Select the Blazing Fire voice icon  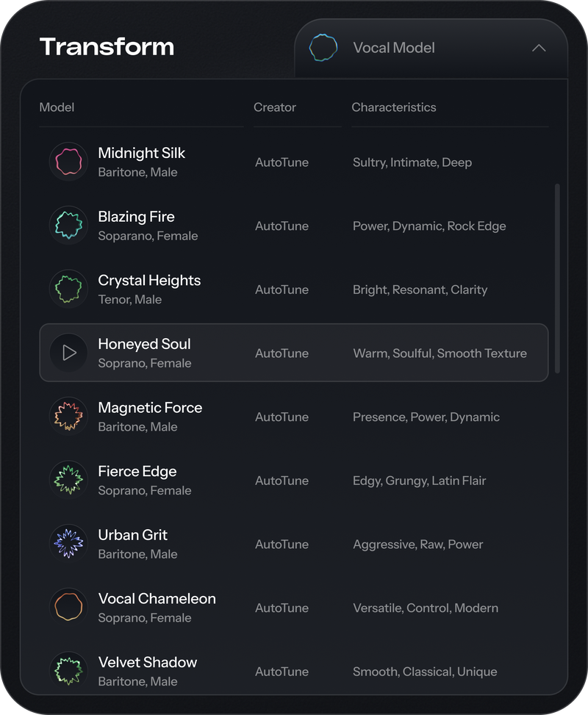[x=68, y=225]
